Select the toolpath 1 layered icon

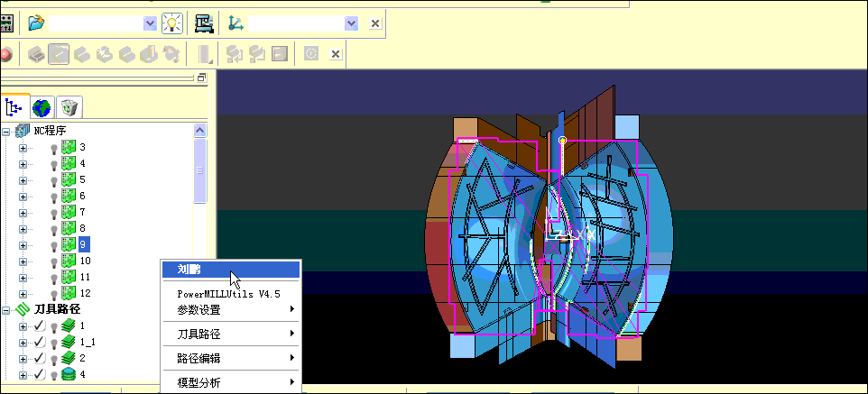coord(69,325)
